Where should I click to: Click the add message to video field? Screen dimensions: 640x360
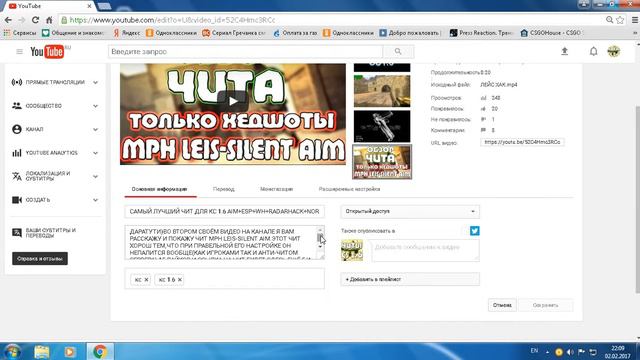coord(424,250)
